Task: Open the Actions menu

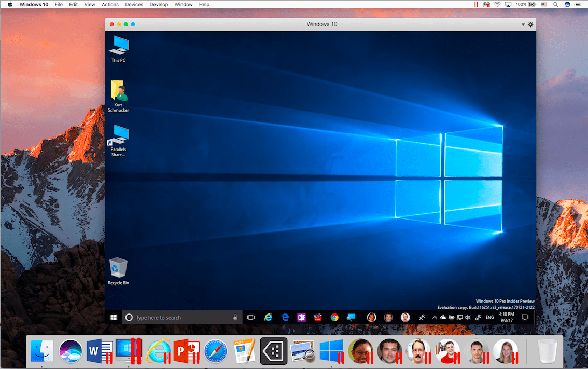Action: (110, 5)
